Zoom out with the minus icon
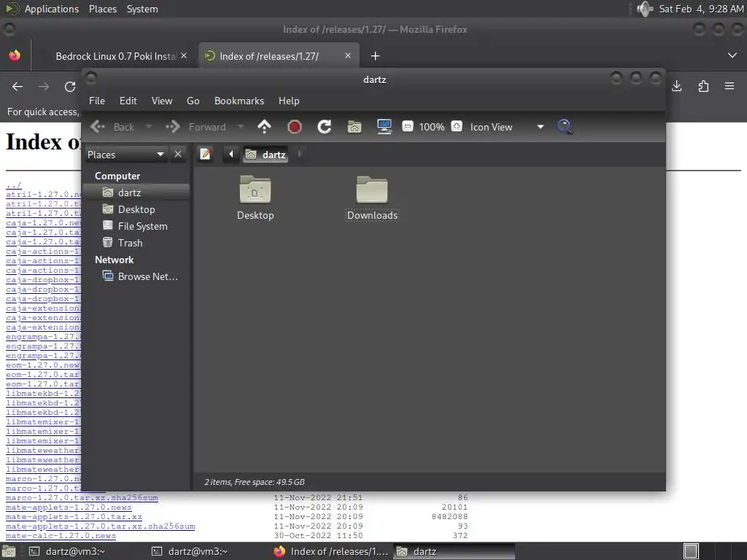The height and width of the screenshot is (560, 747). (x=407, y=127)
